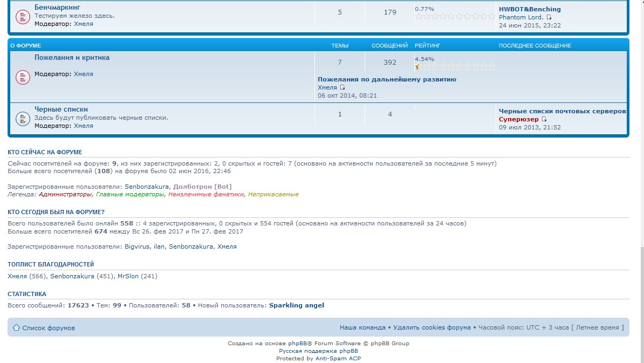Screen dimensions: 644x363
Task: Open topic Пожелания по дальнейшему развитию
Action: [x=386, y=79]
